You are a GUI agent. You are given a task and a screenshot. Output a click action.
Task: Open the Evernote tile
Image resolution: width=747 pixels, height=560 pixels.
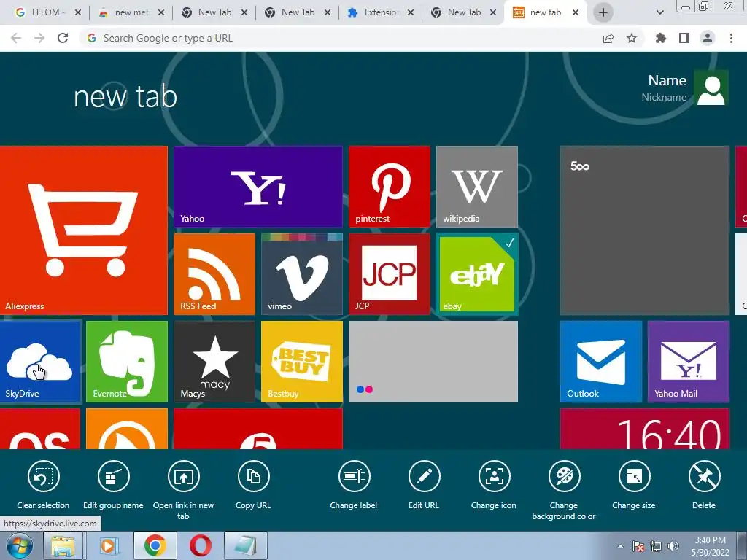point(127,362)
